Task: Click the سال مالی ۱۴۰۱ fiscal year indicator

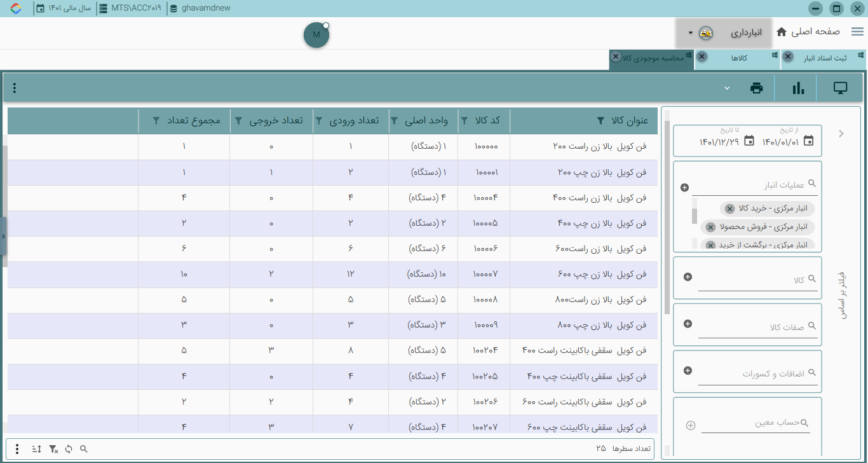Action: click(x=64, y=9)
